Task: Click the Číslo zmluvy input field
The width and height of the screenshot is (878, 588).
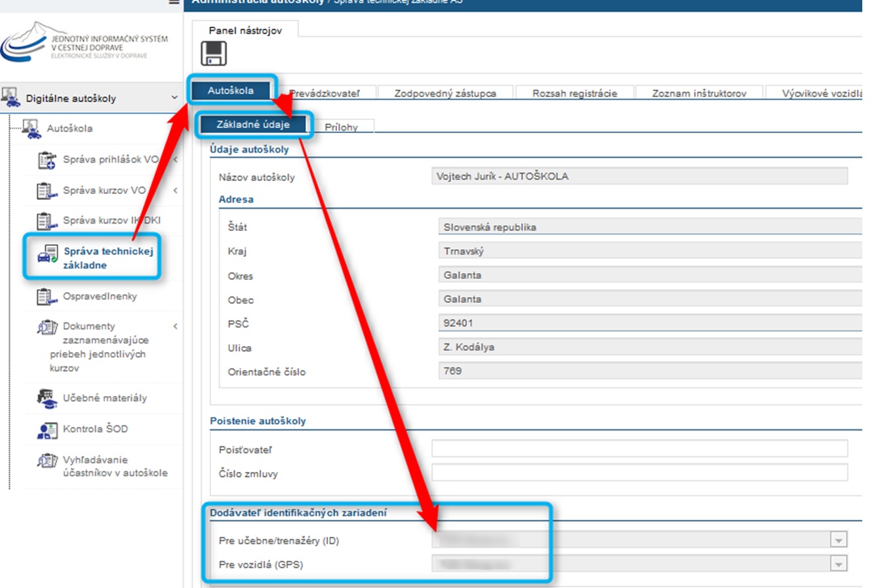Action: (639, 473)
